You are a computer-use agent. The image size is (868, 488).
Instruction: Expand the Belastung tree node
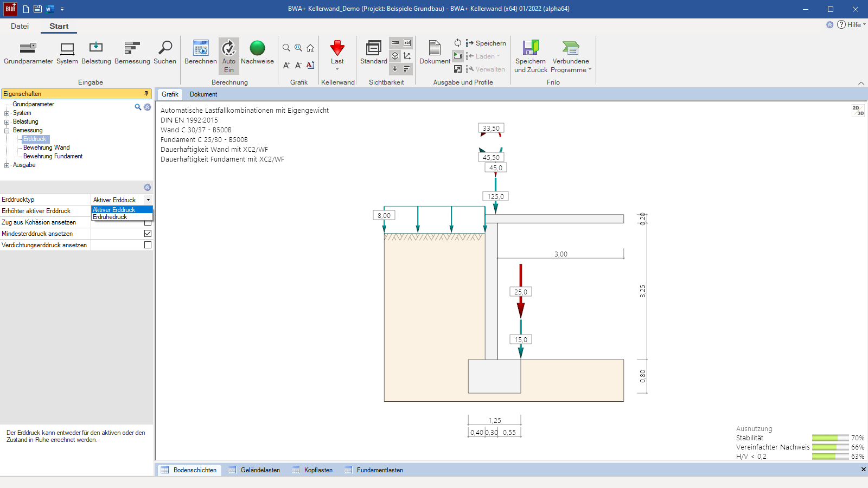click(x=7, y=122)
